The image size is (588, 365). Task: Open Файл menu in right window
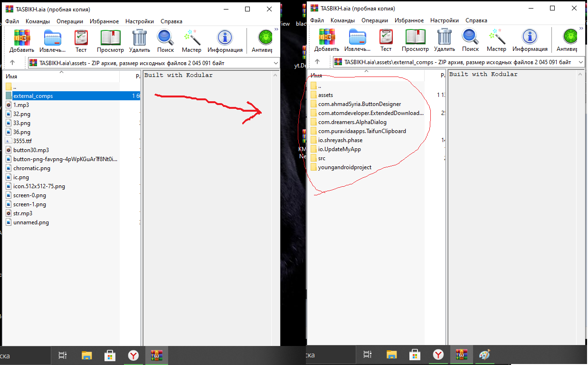[x=317, y=21]
